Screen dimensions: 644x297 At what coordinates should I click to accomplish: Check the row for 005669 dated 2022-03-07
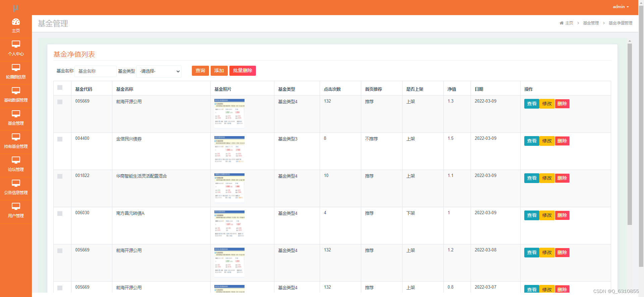pos(60,288)
